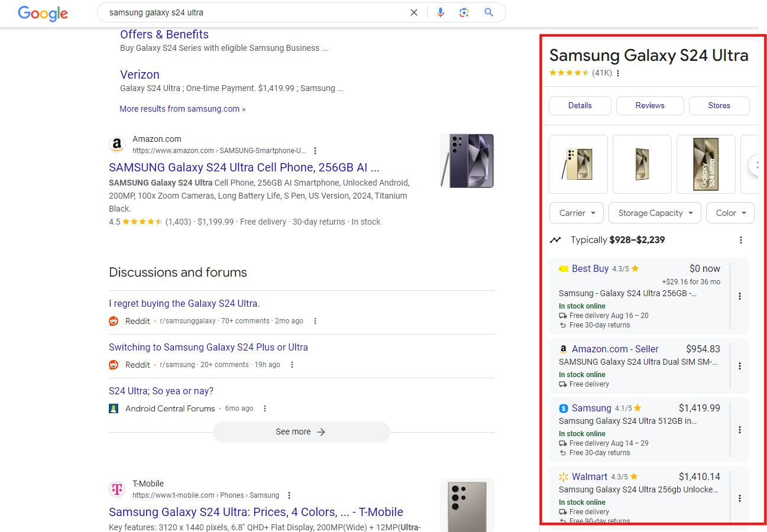This screenshot has height=532, width=767.
Task: Open the Verizon sitelink
Action: [x=140, y=74]
